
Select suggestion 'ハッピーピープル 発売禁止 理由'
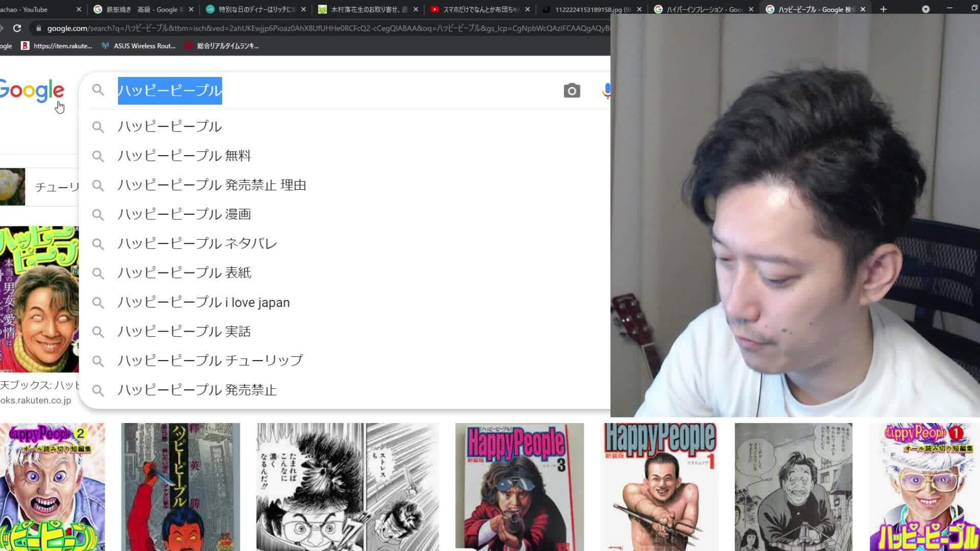(x=345, y=185)
